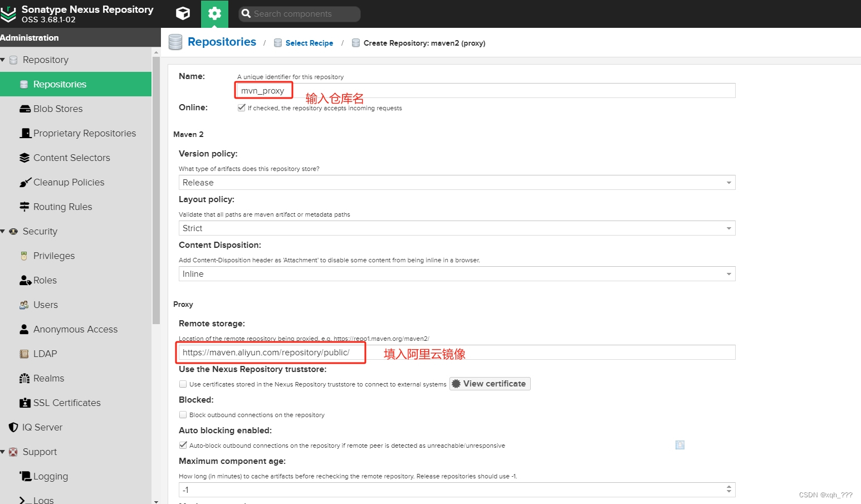Click the Blob Stores icon
The height and width of the screenshot is (504, 861).
(25, 109)
